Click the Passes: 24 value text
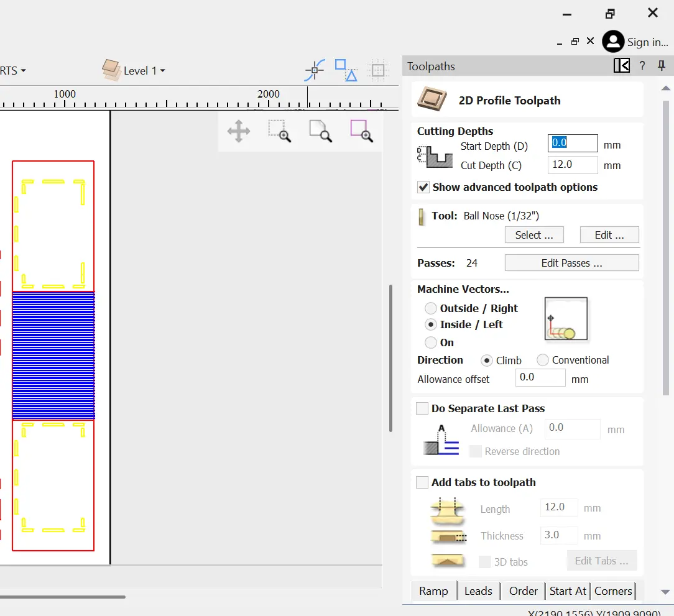Screen dimensions: 674x616 click(472, 263)
